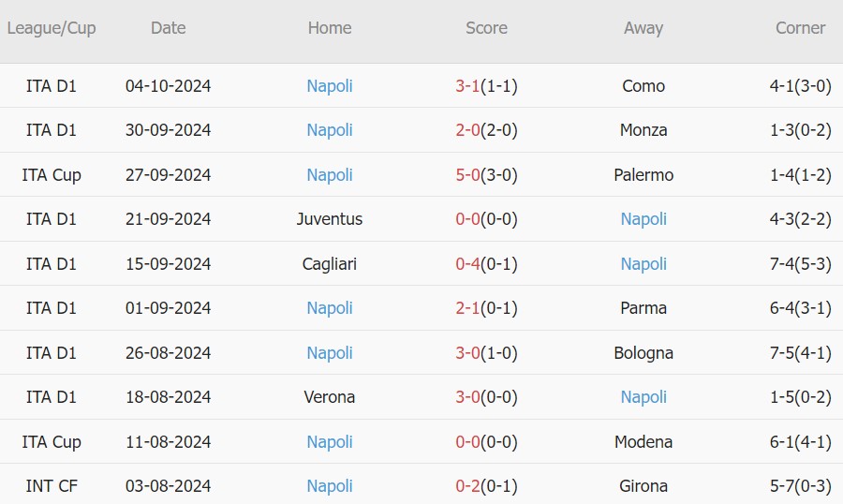Image resolution: width=843 pixels, height=504 pixels.
Task: Select the 5-0 score against Palermo
Action: [x=468, y=175]
